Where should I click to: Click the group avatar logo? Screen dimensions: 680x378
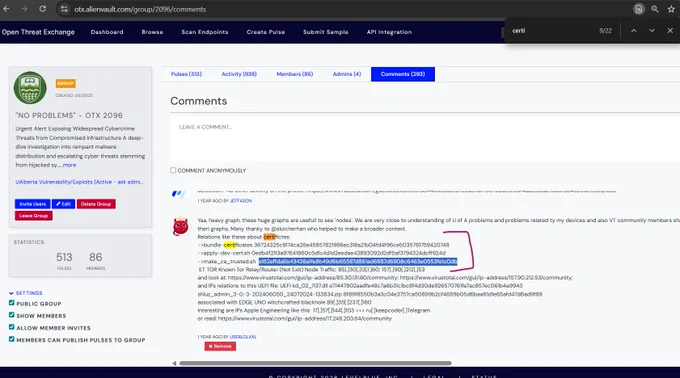tap(30, 88)
